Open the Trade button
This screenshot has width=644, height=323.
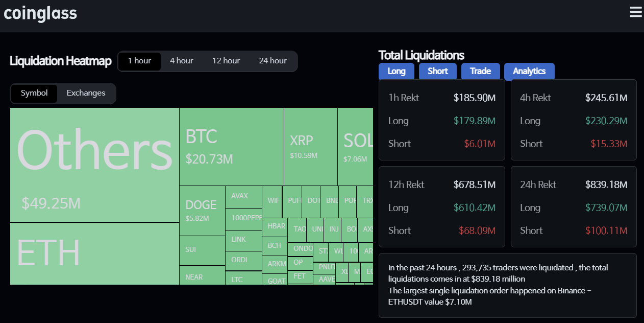tap(480, 71)
